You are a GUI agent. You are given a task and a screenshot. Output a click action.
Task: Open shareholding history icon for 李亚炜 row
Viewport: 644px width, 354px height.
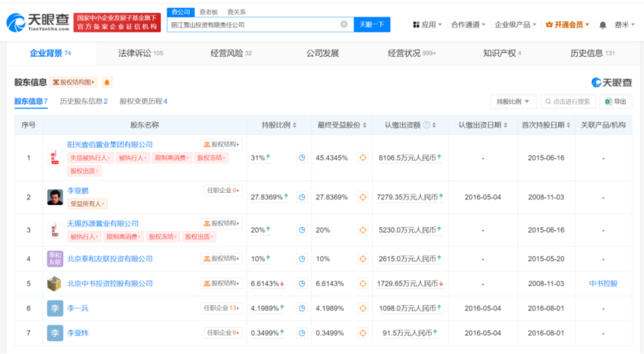[x=302, y=333]
